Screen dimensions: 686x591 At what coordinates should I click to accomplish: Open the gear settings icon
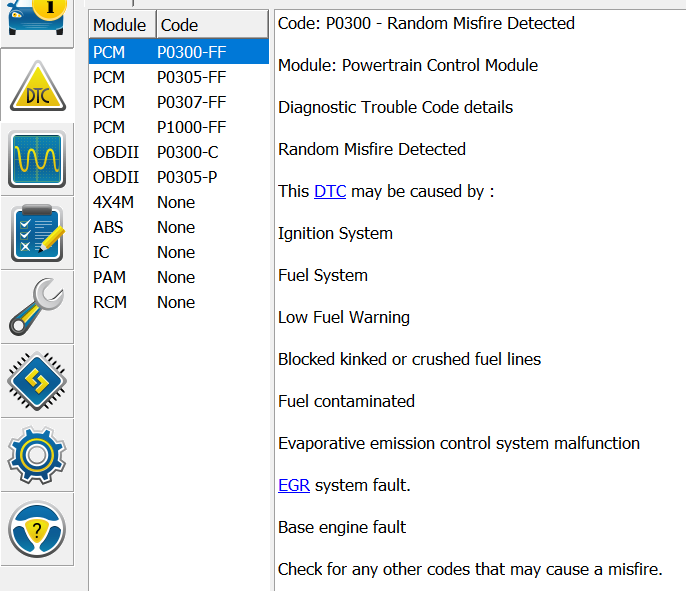coord(37,455)
